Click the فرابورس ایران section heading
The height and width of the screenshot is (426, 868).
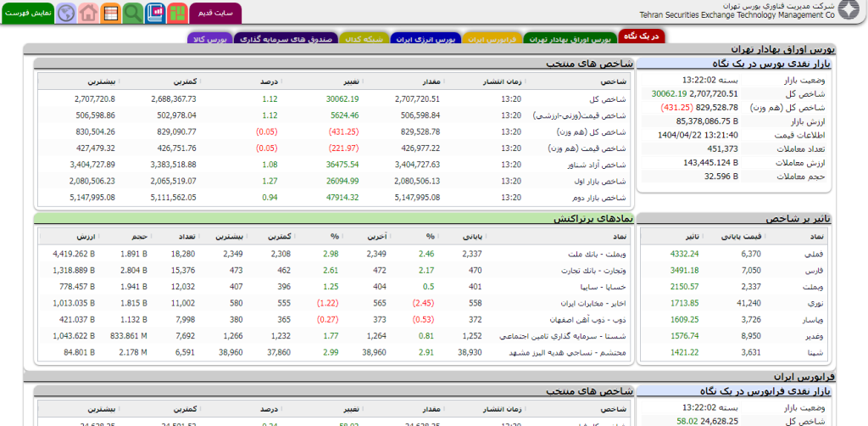[805, 376]
